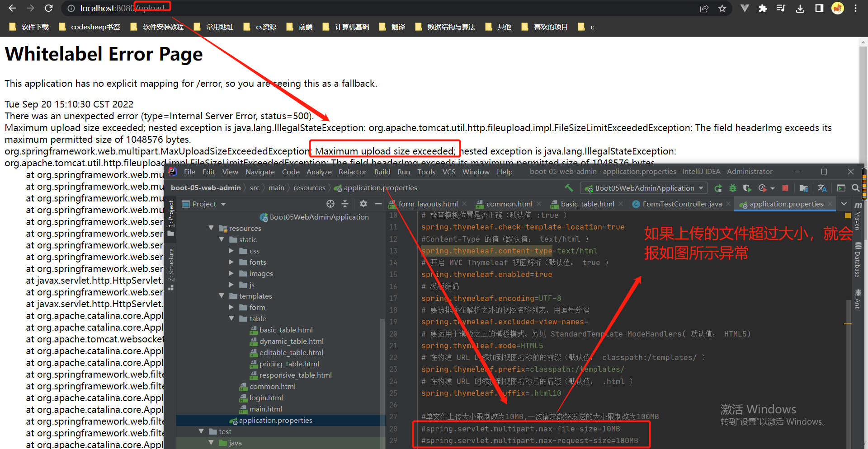Stop the running application with red square
This screenshot has width=868, height=449.
tap(785, 188)
